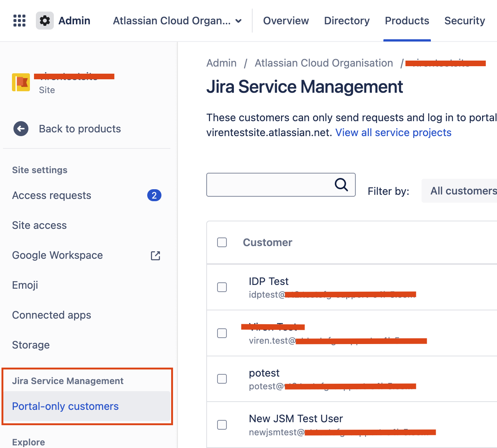The image size is (497, 448).
Task: Check the New JSM Test User checkbox
Action: [x=222, y=425]
